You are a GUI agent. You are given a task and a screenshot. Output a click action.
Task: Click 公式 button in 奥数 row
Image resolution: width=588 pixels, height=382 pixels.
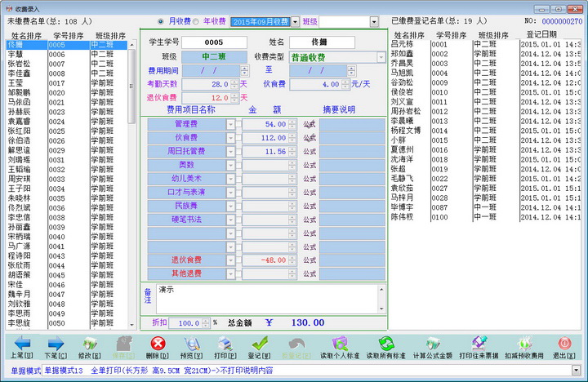click(310, 165)
